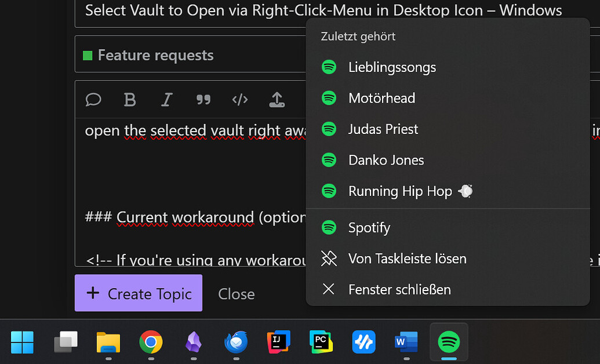600x364 pixels.
Task: Click the speech bubble icon in the toolbar
Action: tap(93, 100)
